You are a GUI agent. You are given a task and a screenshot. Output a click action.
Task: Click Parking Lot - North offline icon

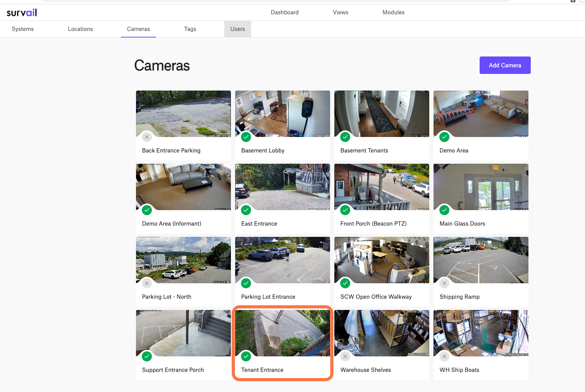147,283
